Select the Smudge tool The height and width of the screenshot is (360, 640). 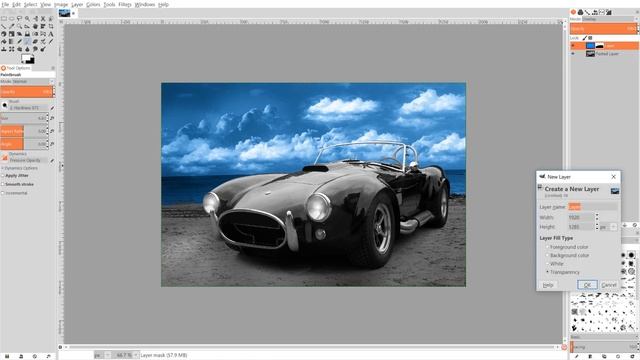coord(35,49)
